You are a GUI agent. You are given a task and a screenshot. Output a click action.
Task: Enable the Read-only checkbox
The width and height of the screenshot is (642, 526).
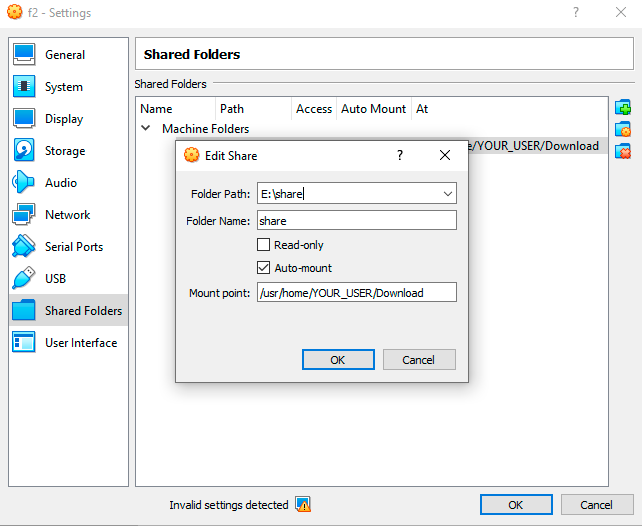point(264,245)
